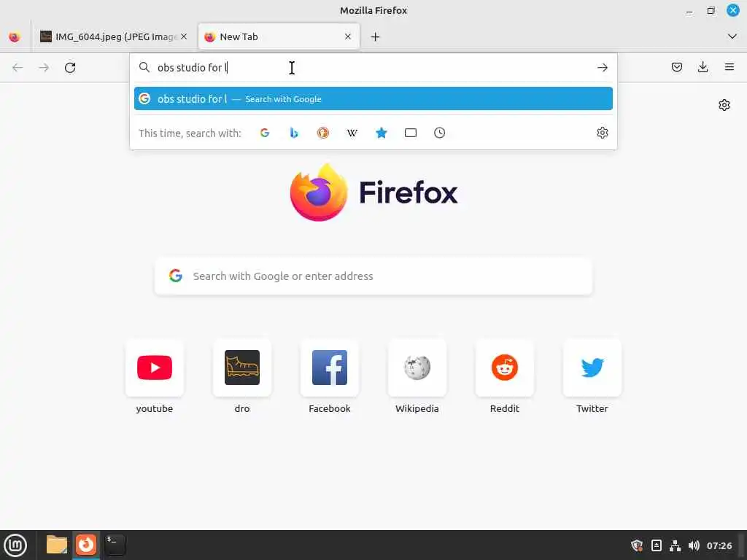The height and width of the screenshot is (560, 747).
Task: Select the 'obs studio for l' Google suggestion
Action: click(373, 98)
